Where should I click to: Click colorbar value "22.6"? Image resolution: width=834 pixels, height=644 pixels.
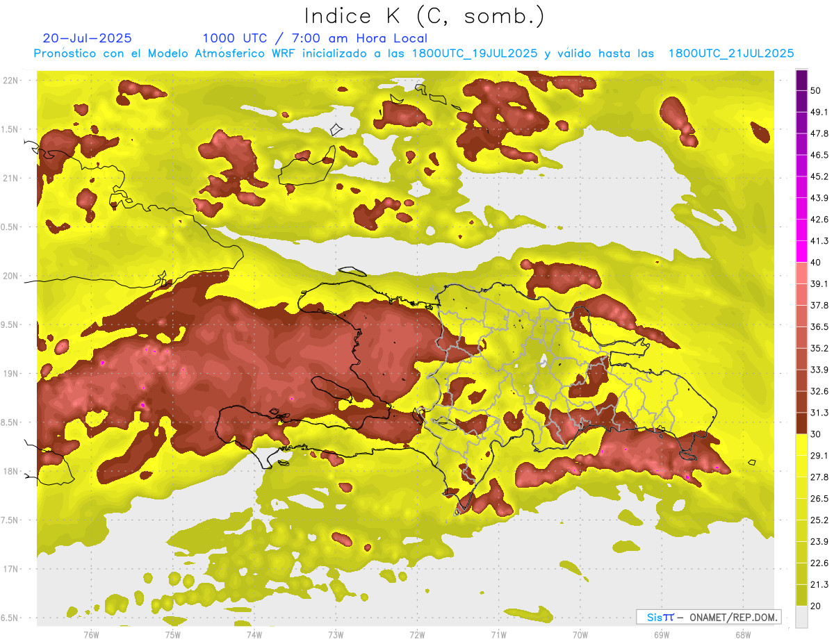point(819,563)
